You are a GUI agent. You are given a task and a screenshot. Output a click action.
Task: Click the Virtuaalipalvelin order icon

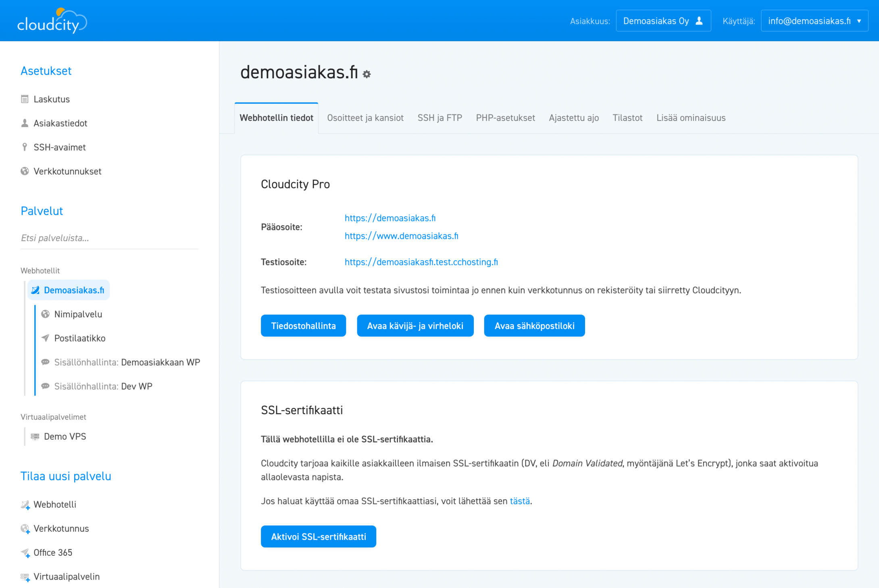[x=25, y=577]
